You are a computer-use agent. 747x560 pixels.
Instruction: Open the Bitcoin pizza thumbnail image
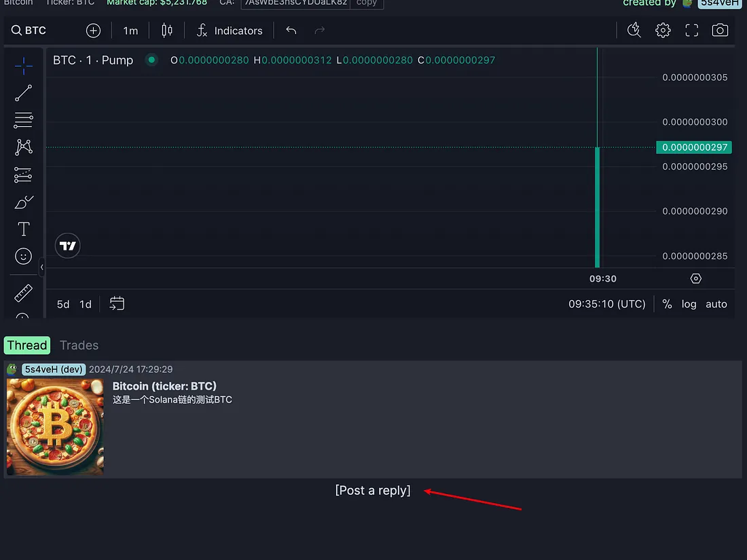pyautogui.click(x=55, y=427)
